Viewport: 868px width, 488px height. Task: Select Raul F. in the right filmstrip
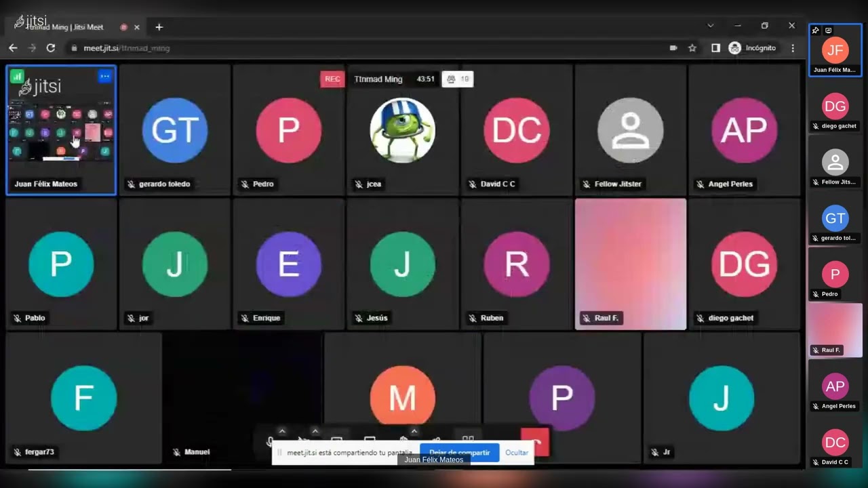click(x=835, y=330)
